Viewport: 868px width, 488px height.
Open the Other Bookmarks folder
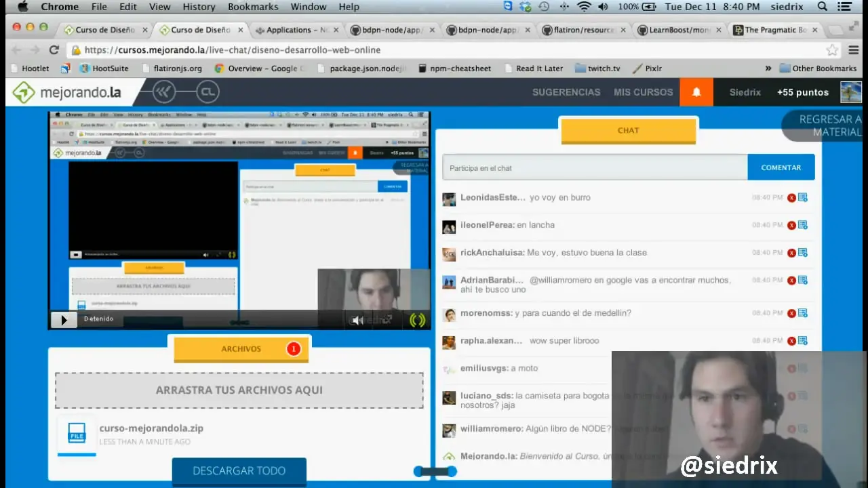[x=818, y=68]
